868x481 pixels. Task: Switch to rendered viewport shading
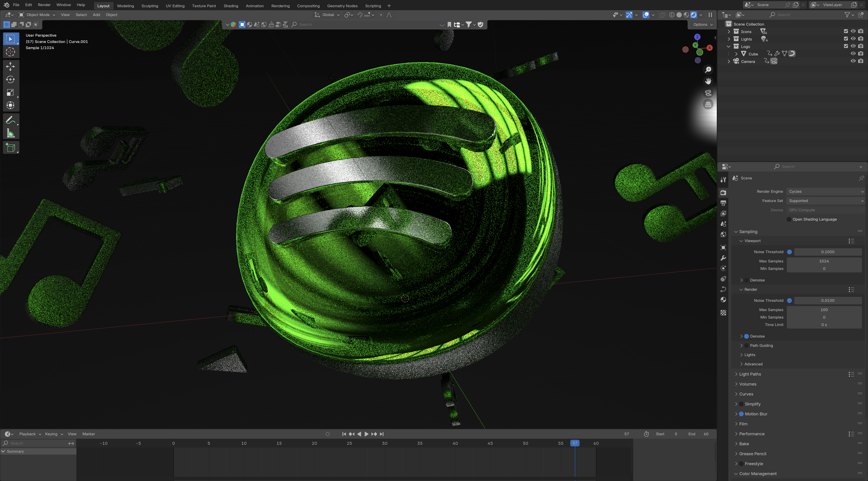tap(693, 15)
